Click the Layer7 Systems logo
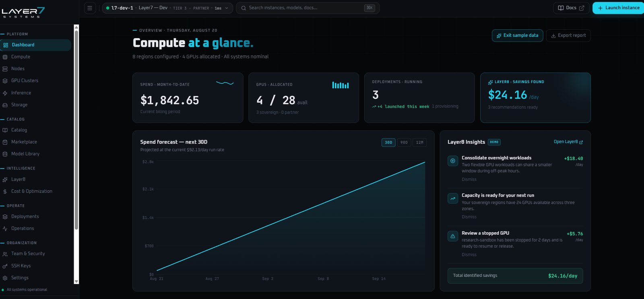This screenshot has width=644, height=299. (x=23, y=12)
